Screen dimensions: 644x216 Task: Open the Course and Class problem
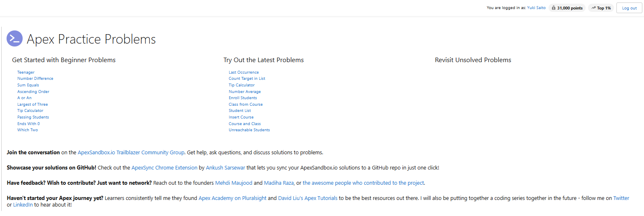245,124
